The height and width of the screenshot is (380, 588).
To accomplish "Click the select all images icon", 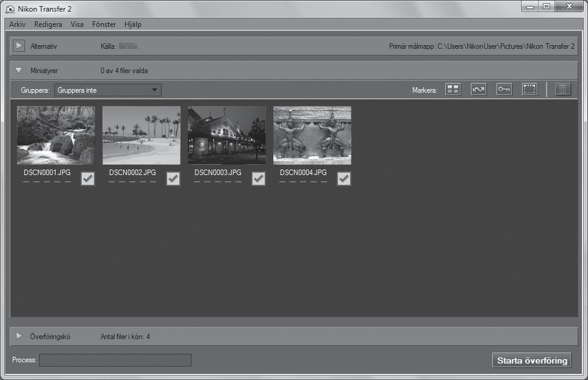I will (x=453, y=89).
